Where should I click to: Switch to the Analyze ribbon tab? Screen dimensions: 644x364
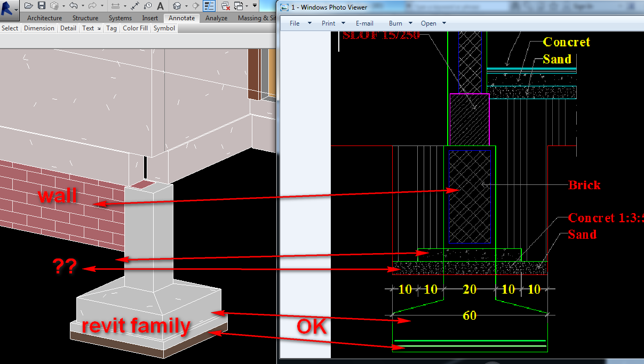[x=217, y=18]
